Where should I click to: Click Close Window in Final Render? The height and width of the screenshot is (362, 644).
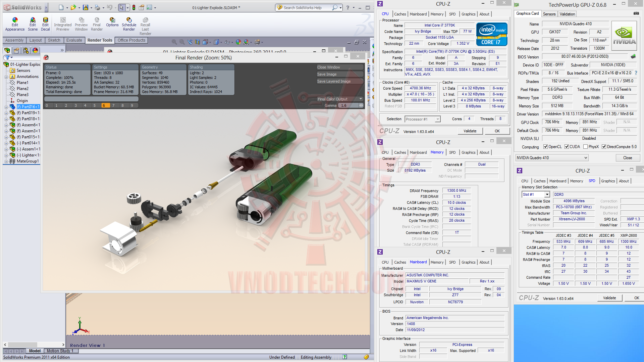[x=340, y=67]
